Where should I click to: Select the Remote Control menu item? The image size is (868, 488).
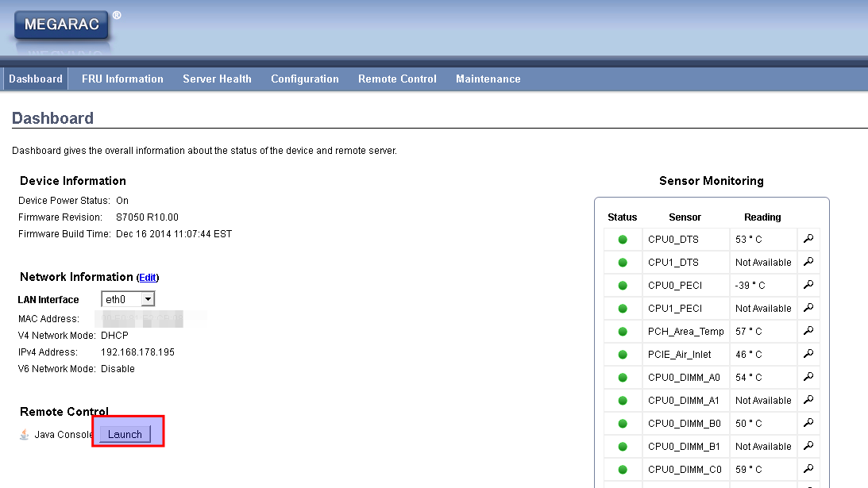point(397,79)
